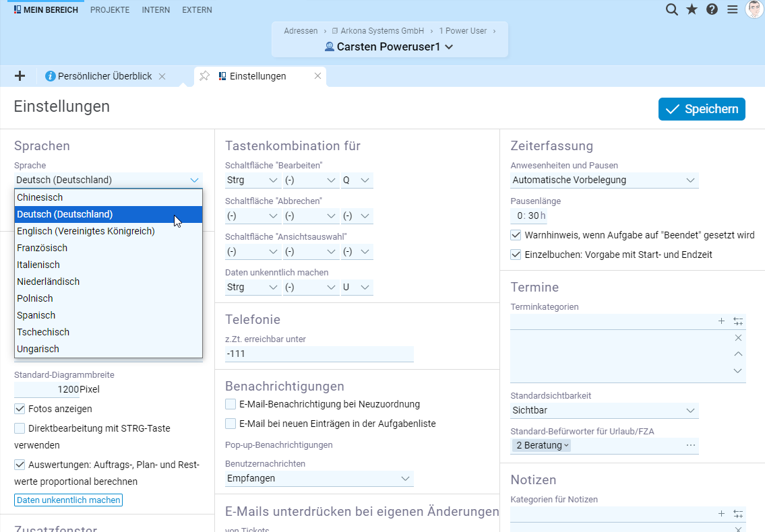
Task: Add a Terminkategorien entry with plus
Action: coord(722,321)
